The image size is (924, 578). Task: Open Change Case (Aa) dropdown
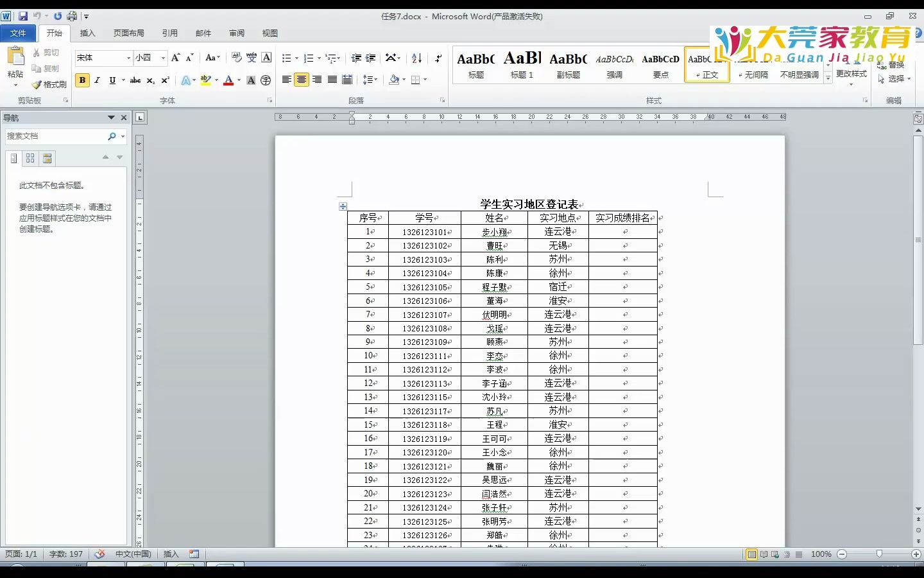pyautogui.click(x=212, y=58)
